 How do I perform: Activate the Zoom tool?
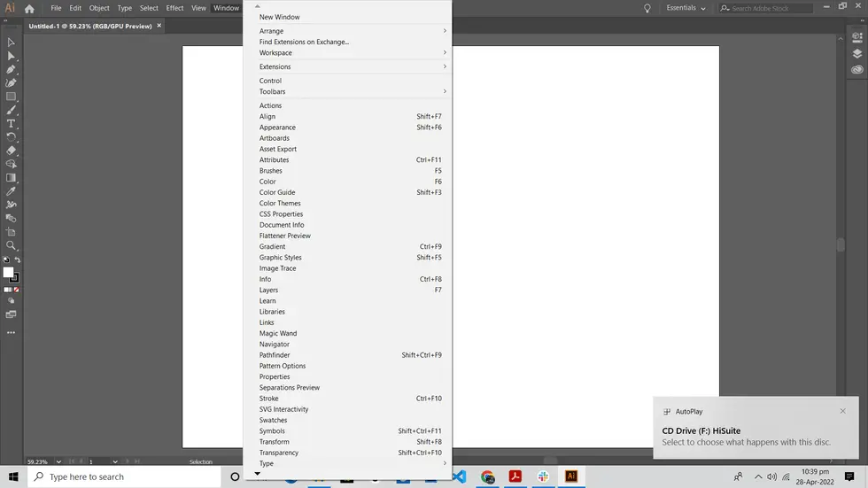point(11,245)
